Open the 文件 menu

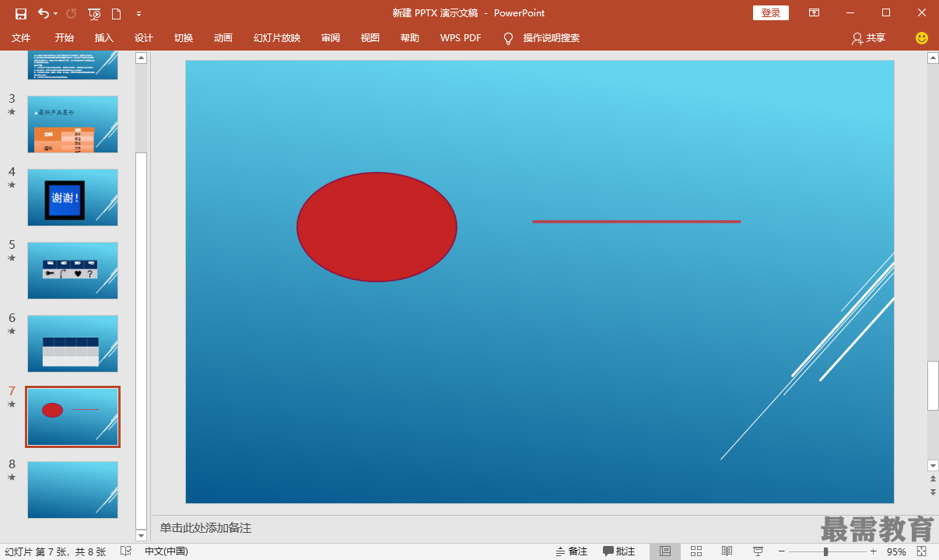(21, 37)
